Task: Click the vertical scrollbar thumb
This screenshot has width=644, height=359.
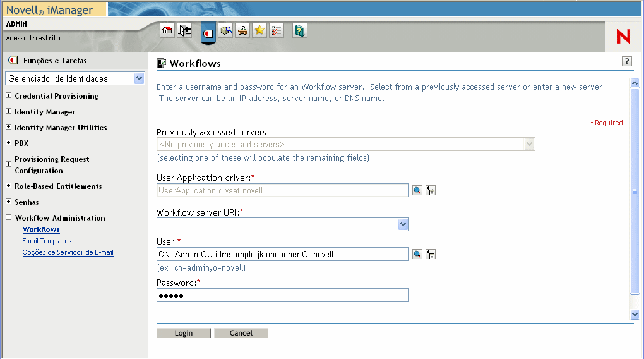Action: coord(635,192)
